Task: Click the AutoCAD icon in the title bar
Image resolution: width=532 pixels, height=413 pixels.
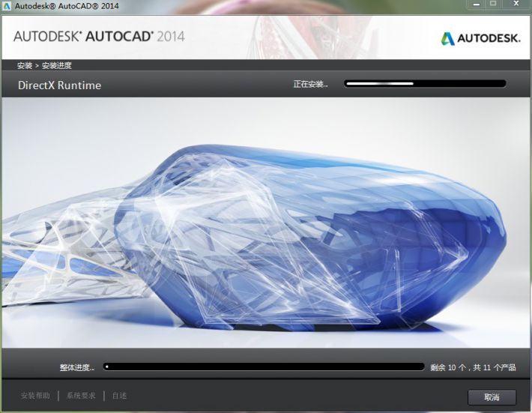Action: click(x=7, y=5)
